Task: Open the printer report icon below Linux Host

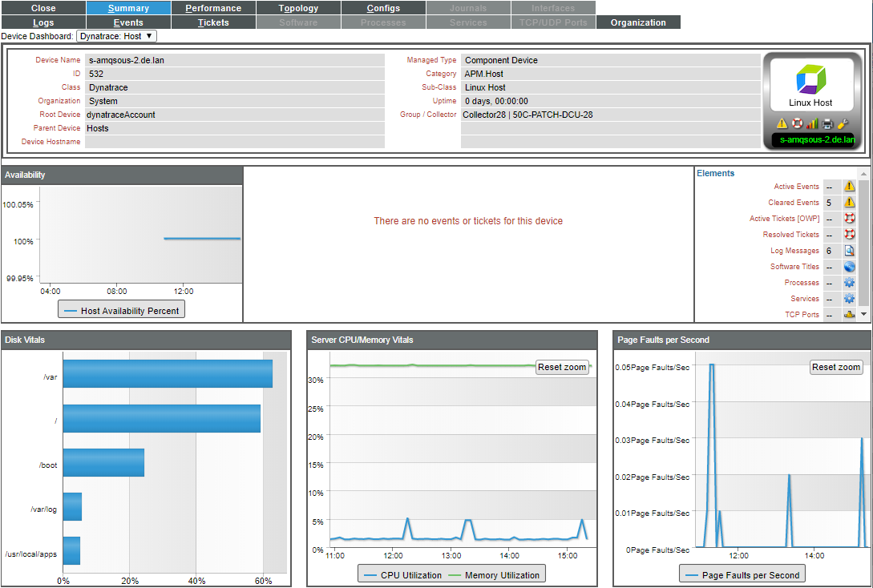Action: (x=827, y=123)
